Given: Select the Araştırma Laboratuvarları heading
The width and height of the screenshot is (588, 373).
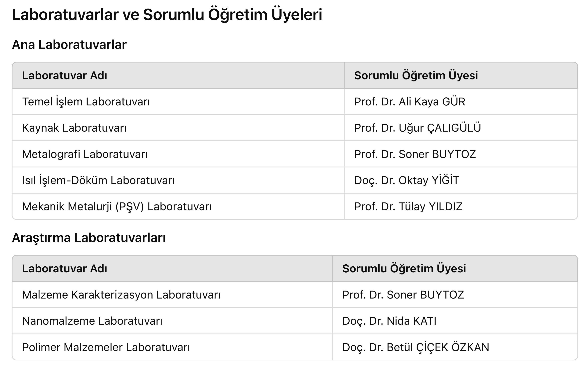Looking at the screenshot, I should coord(89,238).
